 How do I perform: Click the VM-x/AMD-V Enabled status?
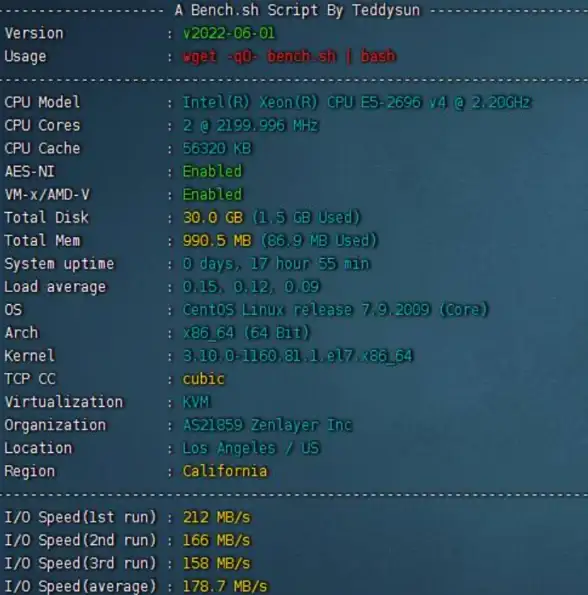tap(212, 195)
